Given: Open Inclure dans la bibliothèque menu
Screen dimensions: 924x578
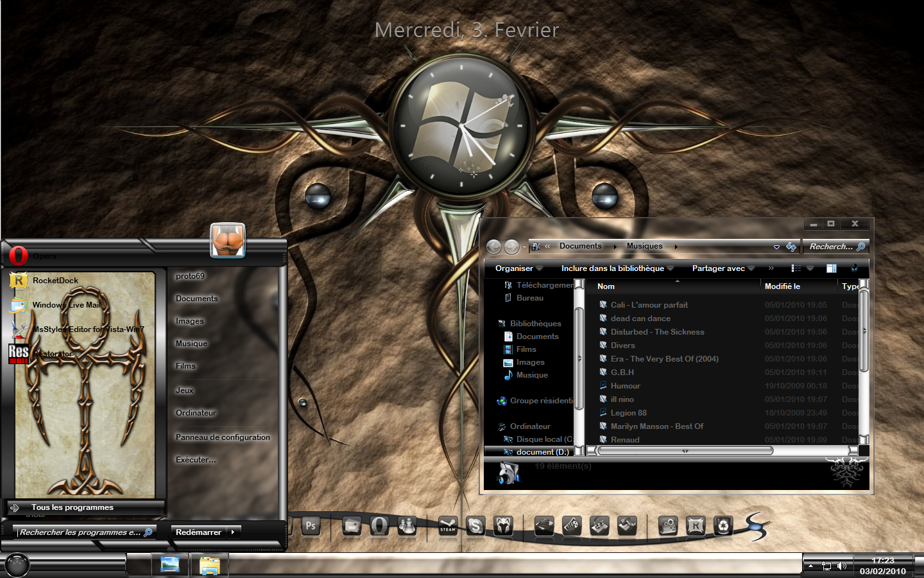Looking at the screenshot, I should point(618,268).
